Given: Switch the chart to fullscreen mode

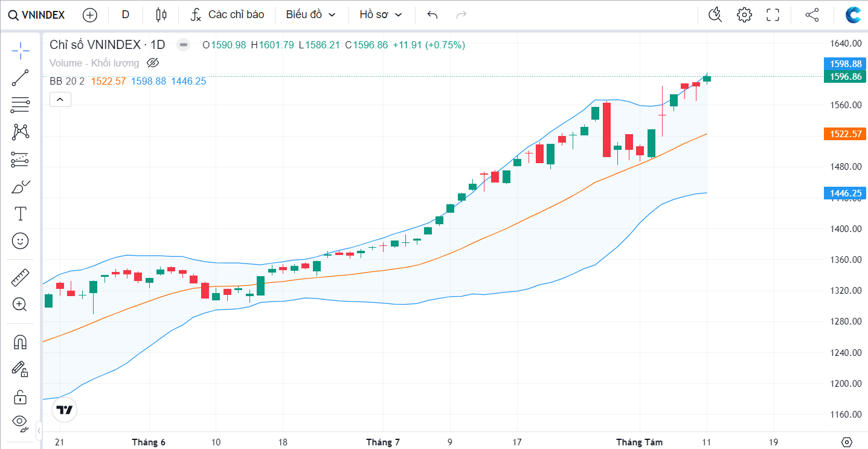Looking at the screenshot, I should (x=773, y=15).
